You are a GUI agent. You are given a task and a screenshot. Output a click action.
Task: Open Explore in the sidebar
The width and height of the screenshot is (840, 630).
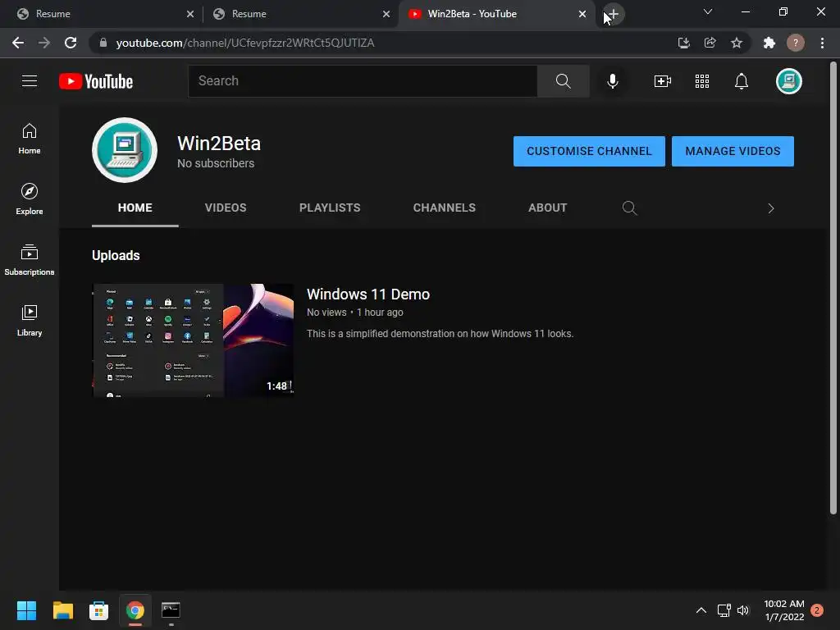coord(30,199)
